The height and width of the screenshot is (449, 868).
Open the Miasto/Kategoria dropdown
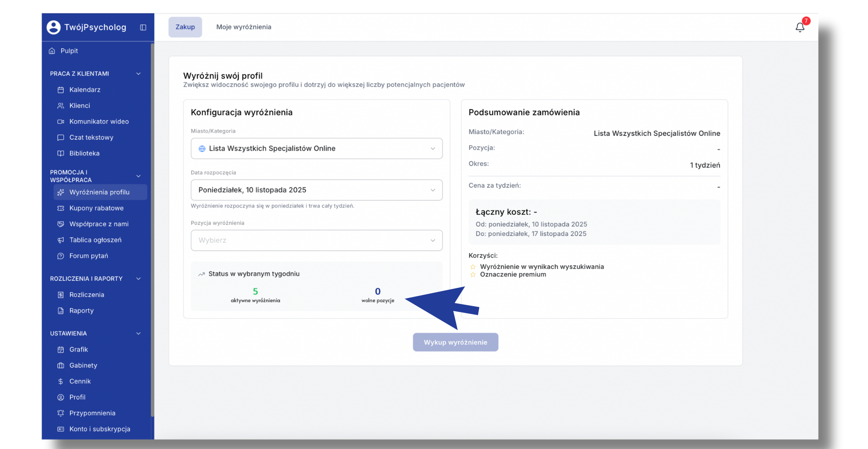[x=316, y=149]
